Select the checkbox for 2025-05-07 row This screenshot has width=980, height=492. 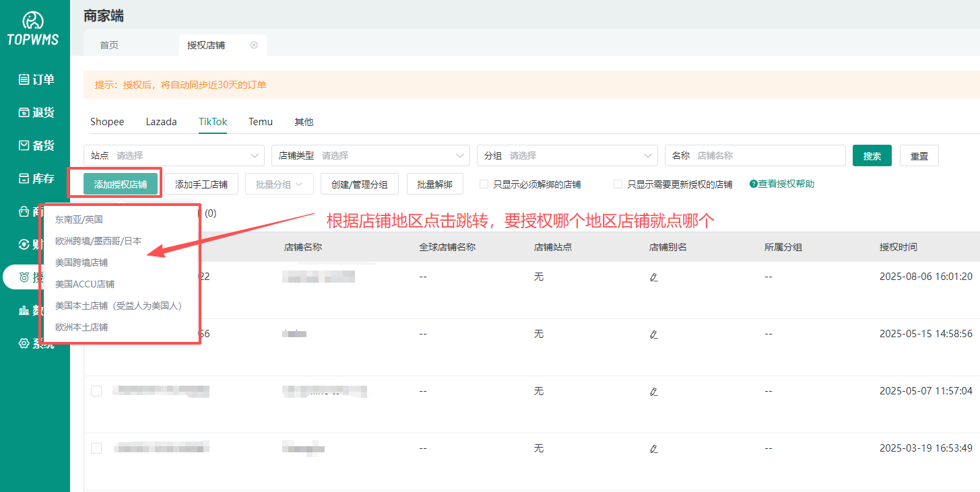(96, 391)
